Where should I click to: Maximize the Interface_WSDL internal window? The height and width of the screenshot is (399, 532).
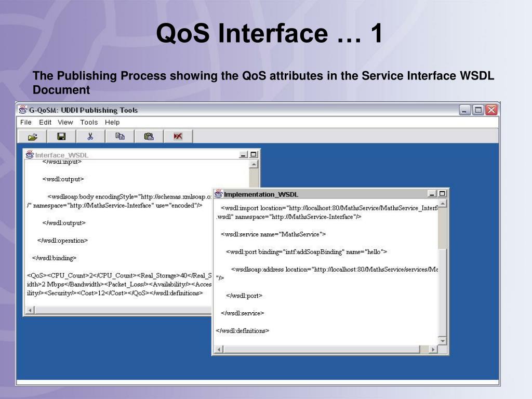pos(254,155)
